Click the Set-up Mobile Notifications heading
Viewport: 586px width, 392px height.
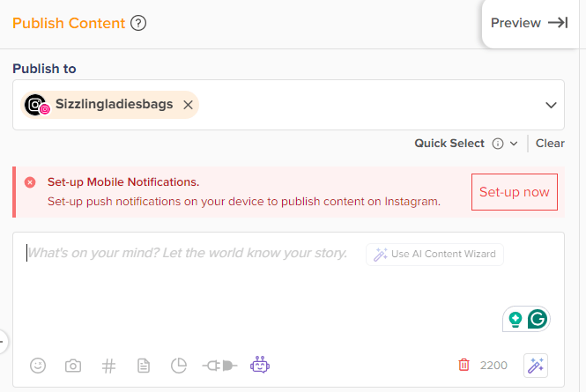(x=123, y=182)
